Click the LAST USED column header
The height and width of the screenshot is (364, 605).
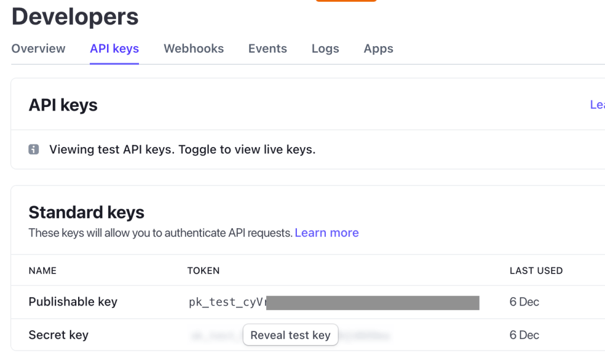click(x=536, y=271)
